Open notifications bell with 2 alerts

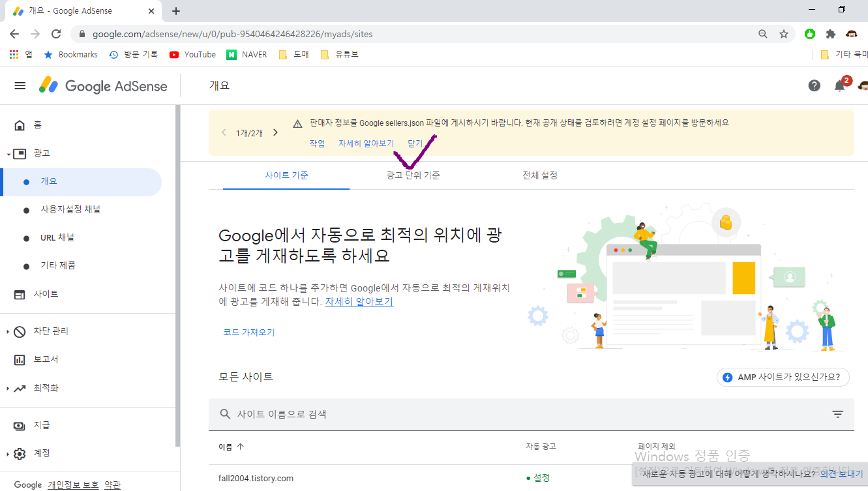pyautogui.click(x=841, y=85)
